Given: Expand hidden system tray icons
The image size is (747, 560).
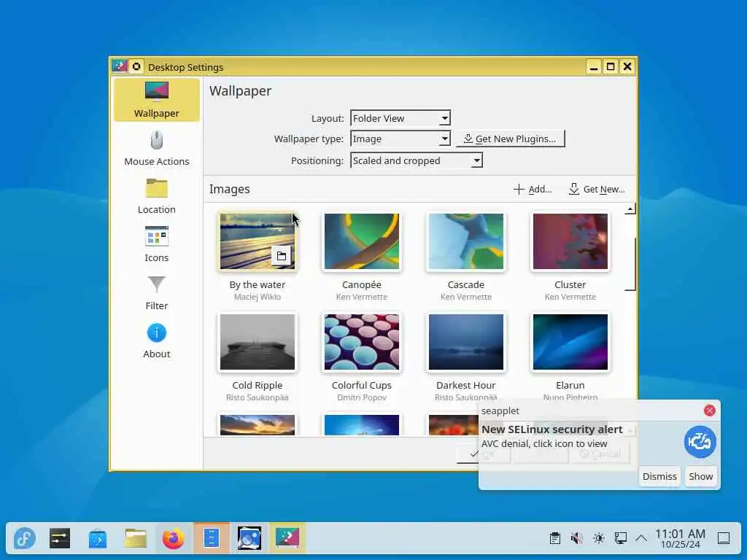Looking at the screenshot, I should pos(641,539).
